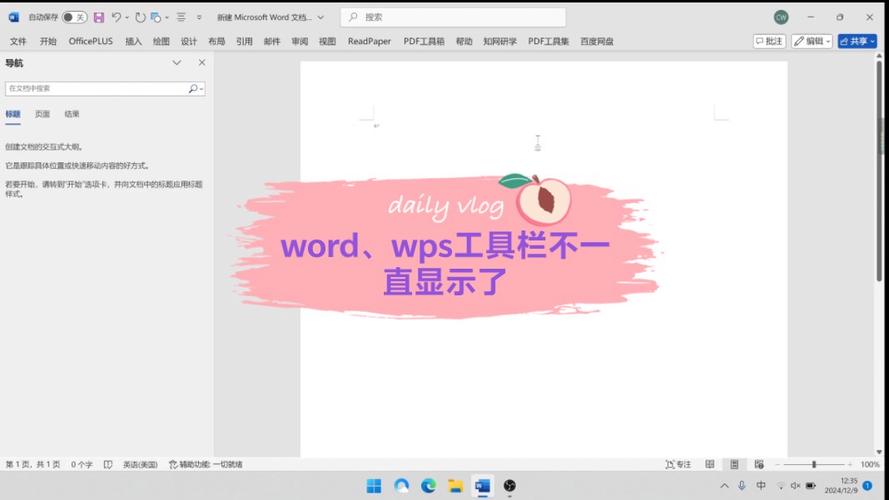Open navigation pane options chevron

177,63
